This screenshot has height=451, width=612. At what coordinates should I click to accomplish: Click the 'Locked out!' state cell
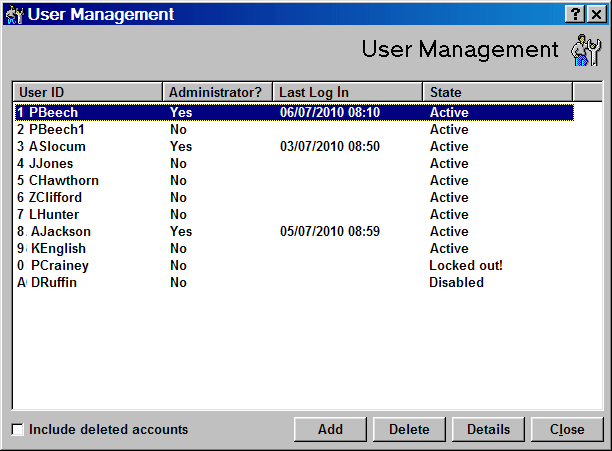(x=466, y=265)
